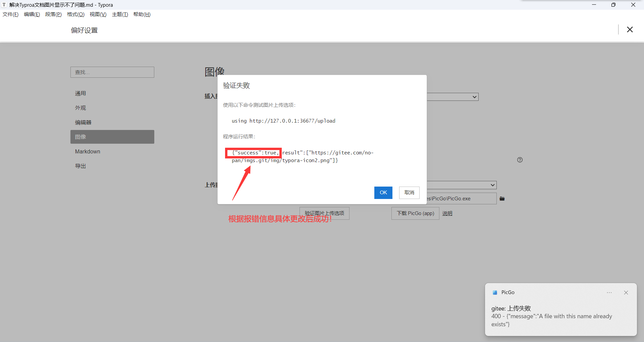This screenshot has width=644, height=342.
Task: Click the Typora icon in title bar
Action: [4, 5]
